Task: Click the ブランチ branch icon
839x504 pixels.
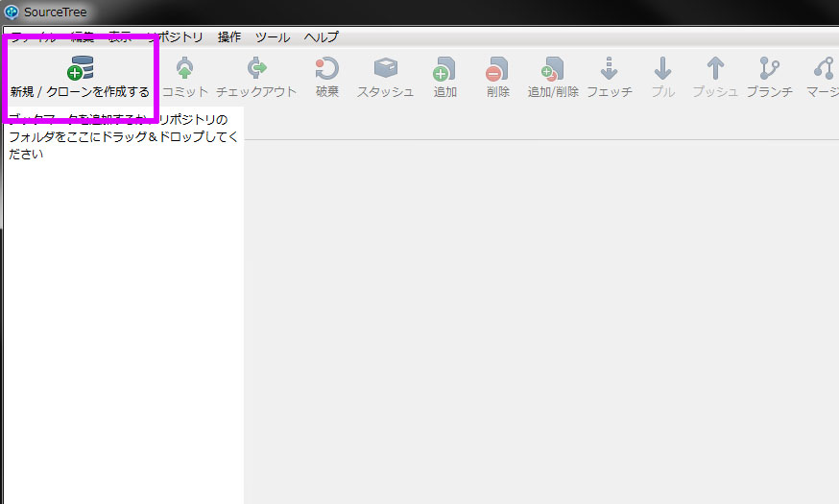Action: pyautogui.click(x=769, y=68)
